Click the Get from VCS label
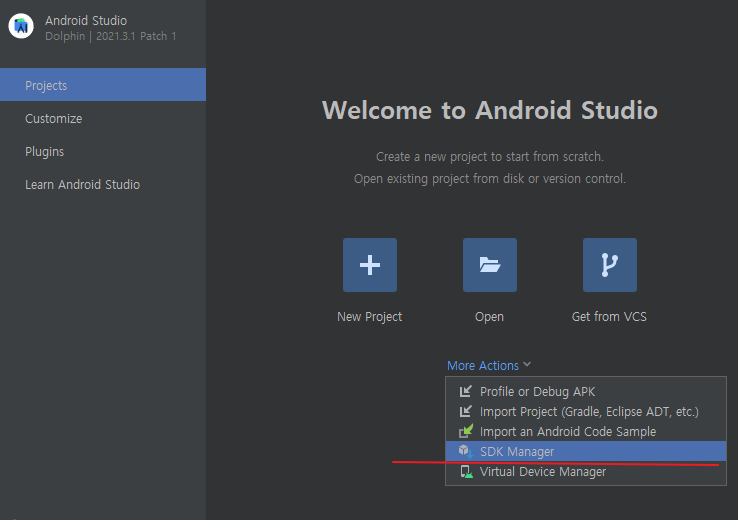 (609, 317)
